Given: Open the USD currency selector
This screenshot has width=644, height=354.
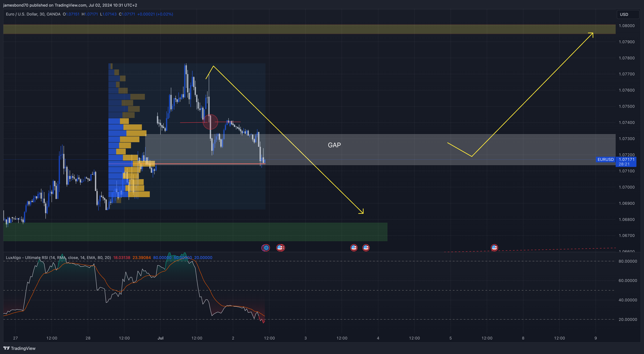Looking at the screenshot, I should [628, 15].
